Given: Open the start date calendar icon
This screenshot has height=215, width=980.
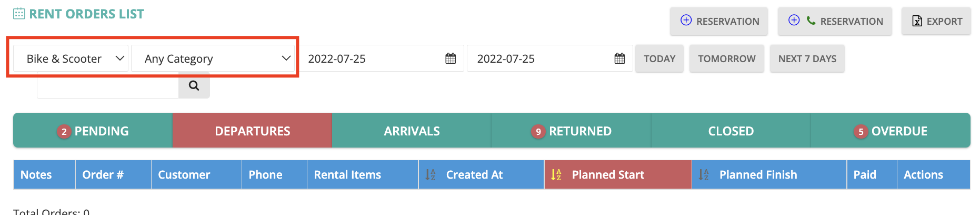Looking at the screenshot, I should pyautogui.click(x=451, y=58).
